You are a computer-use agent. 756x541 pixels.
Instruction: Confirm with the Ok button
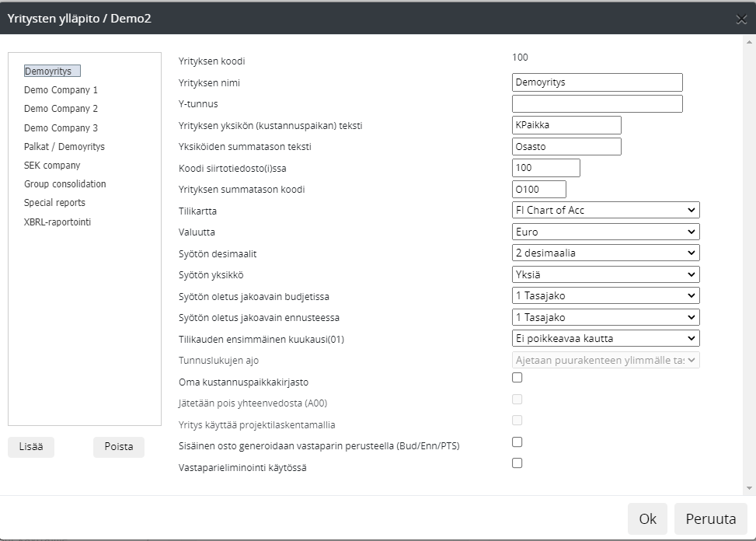click(x=647, y=519)
